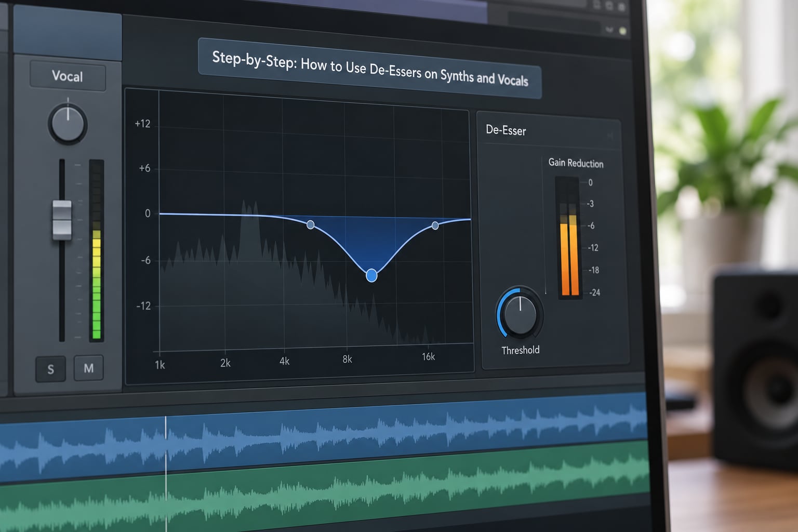Click the orange Gain Reduction meter
This screenshot has width=798, height=532.
569,238
